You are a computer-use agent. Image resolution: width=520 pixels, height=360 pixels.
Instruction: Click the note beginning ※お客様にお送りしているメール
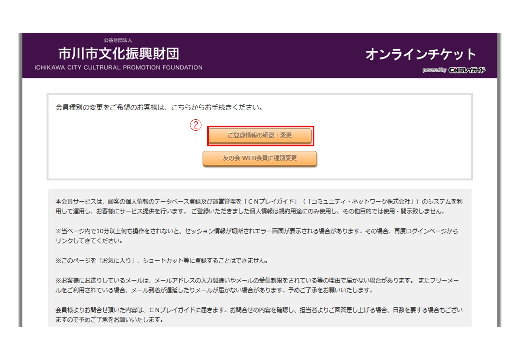click(257, 285)
